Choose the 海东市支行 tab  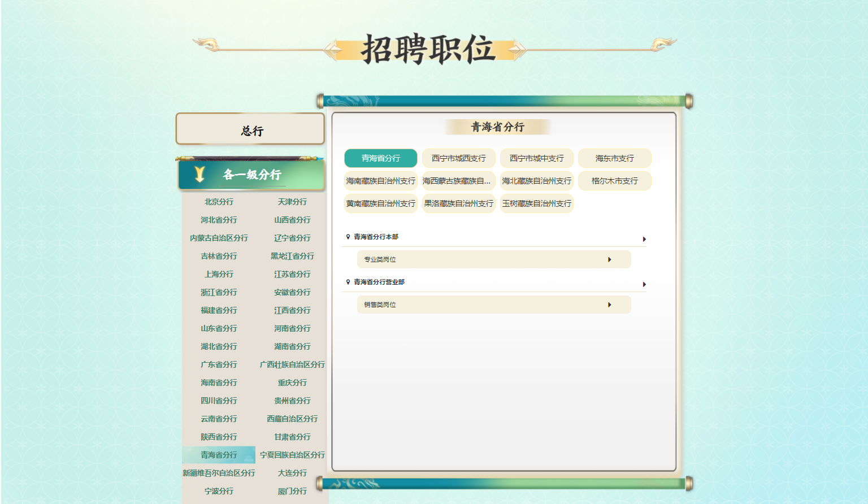coord(615,158)
